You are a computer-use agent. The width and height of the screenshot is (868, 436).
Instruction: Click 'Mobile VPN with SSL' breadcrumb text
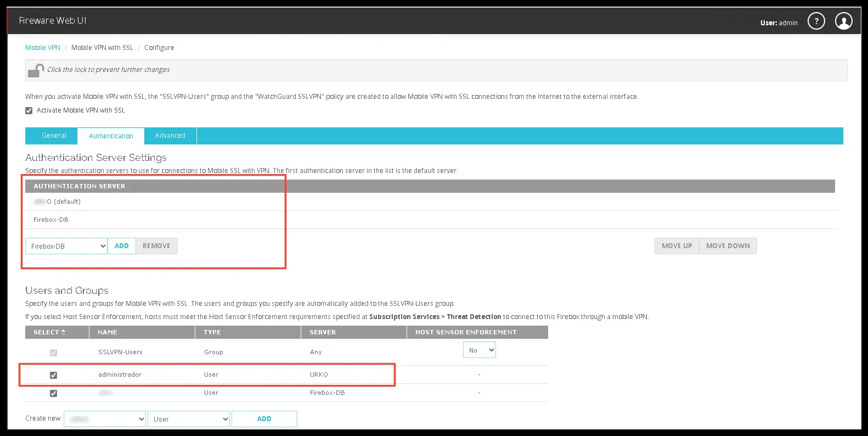102,48
